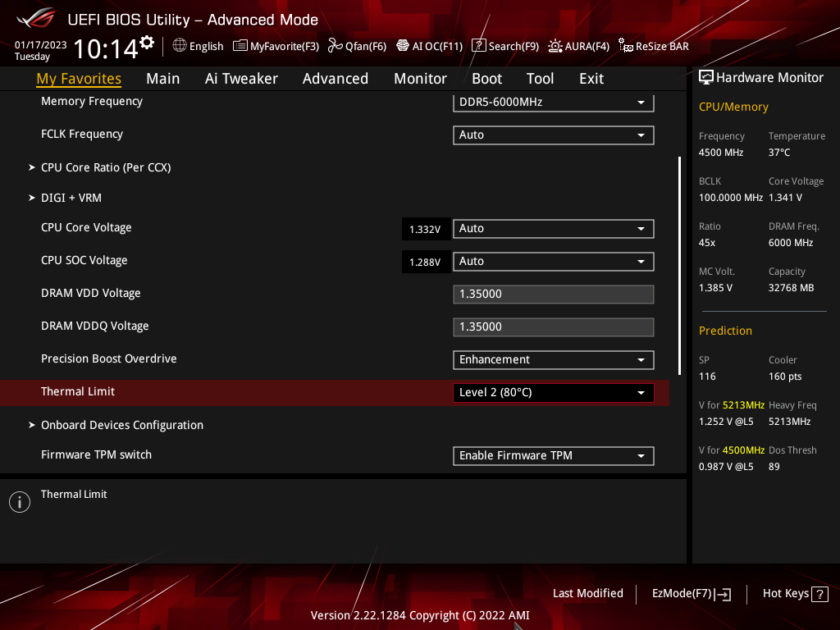Open Precision Boost Overdrive Enhancement dropdown
This screenshot has height=630, width=840.
[x=554, y=360]
